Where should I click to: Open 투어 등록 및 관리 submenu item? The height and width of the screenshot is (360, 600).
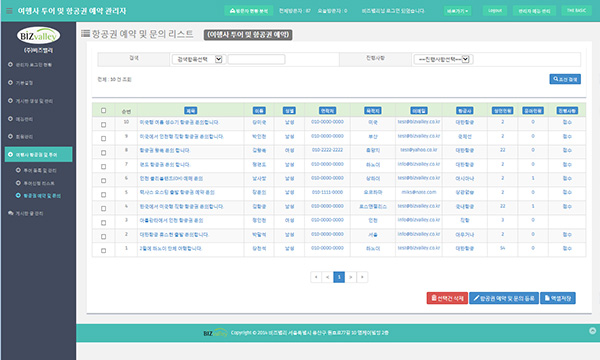(x=40, y=170)
